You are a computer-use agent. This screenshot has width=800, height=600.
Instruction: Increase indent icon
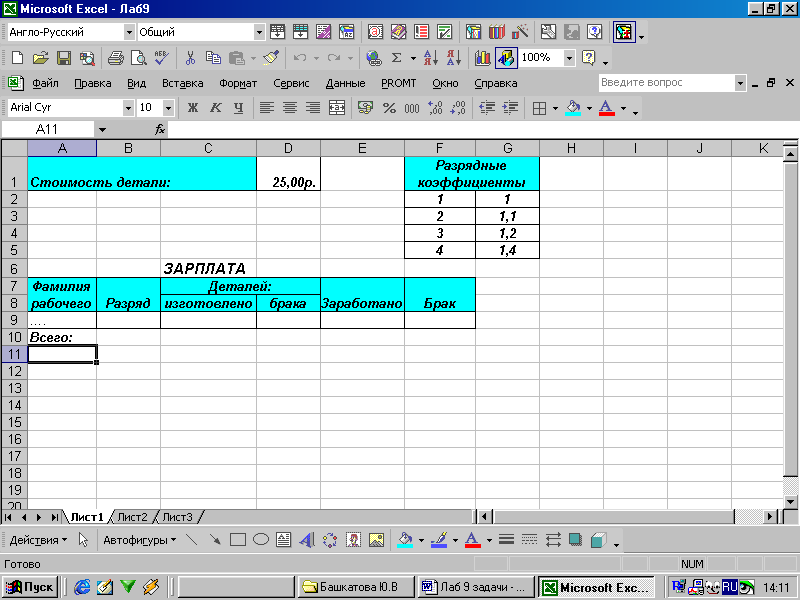click(510, 108)
